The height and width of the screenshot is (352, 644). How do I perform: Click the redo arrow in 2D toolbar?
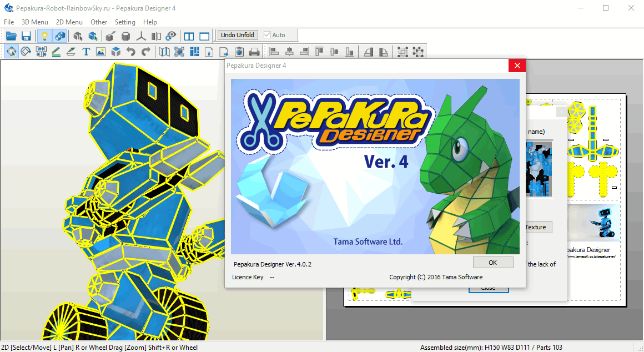pyautogui.click(x=145, y=52)
